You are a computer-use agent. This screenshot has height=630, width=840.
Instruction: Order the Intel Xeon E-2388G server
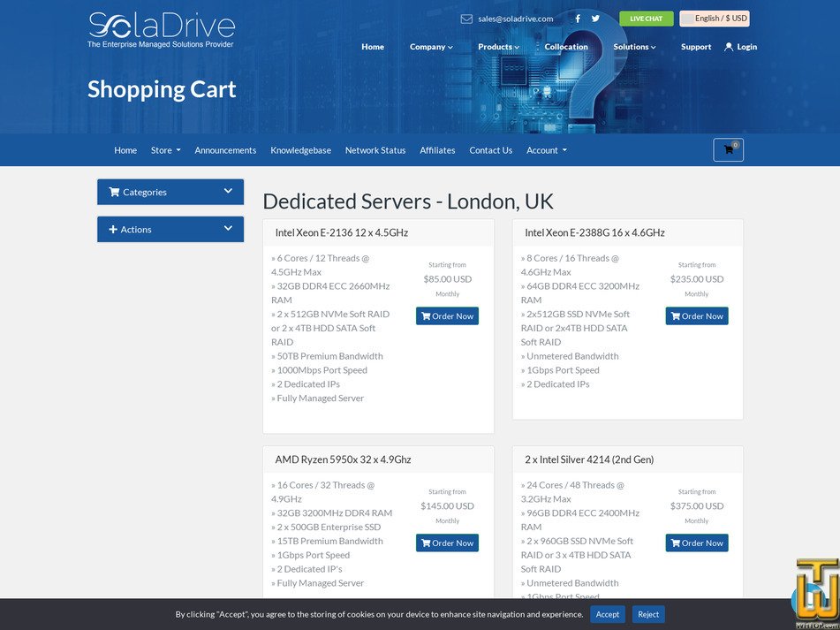697,316
